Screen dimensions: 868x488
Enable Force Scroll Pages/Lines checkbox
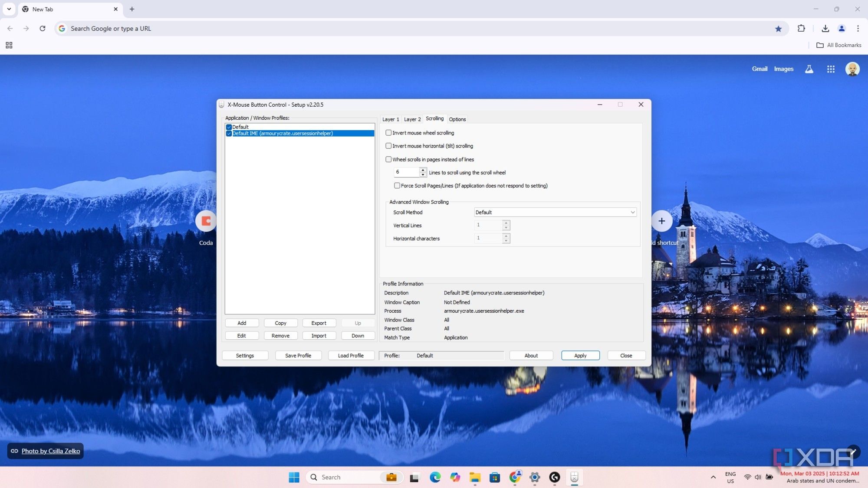pyautogui.click(x=397, y=186)
